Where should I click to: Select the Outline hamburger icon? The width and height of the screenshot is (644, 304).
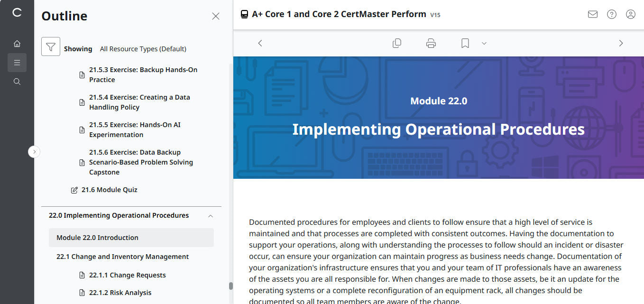pyautogui.click(x=17, y=62)
